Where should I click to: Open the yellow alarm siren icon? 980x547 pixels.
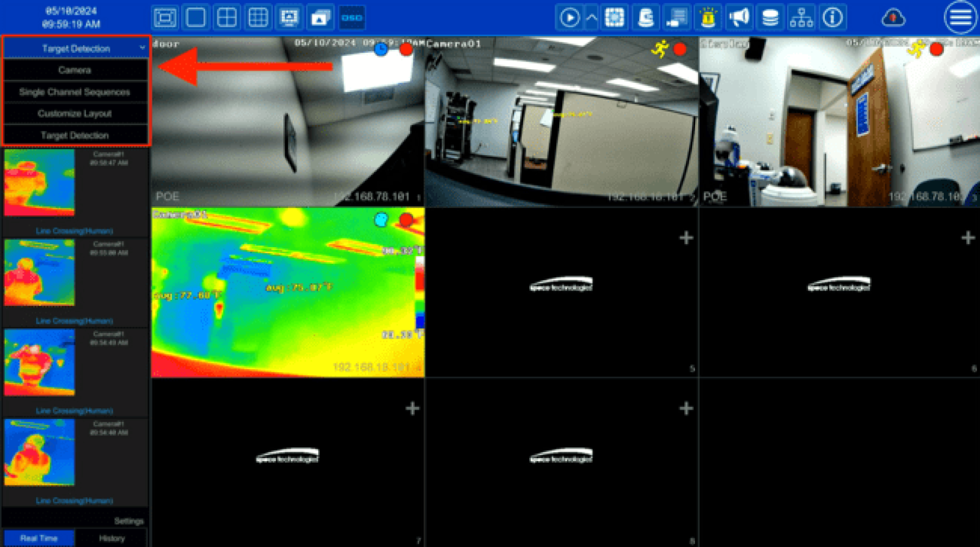pyautogui.click(x=707, y=18)
